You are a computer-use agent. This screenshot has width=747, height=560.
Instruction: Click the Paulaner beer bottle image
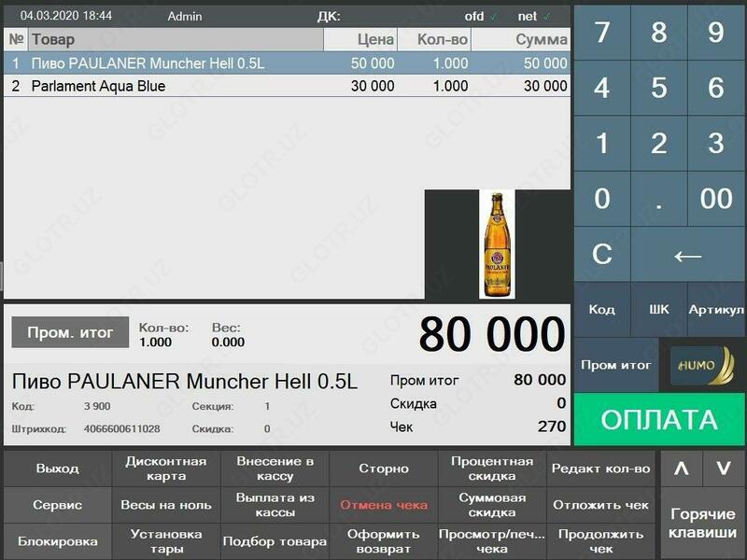(497, 244)
